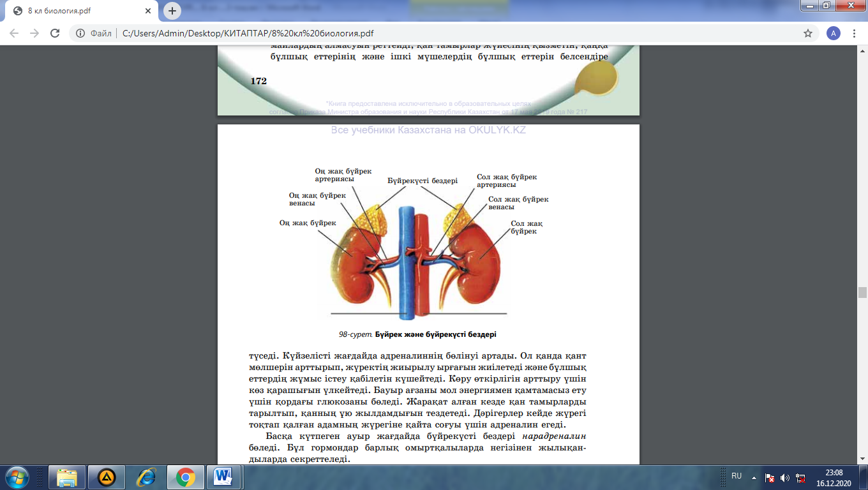Close the 8 кл биология.pdf tab

[x=149, y=11]
